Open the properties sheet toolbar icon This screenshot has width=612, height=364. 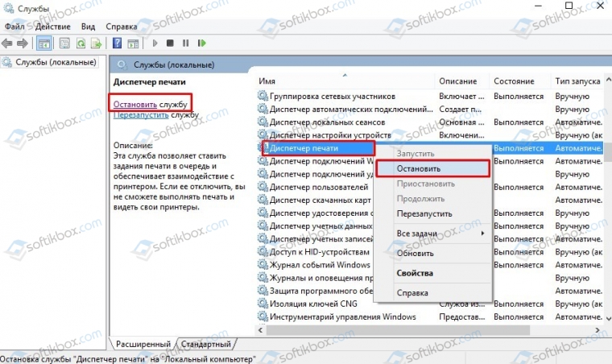[64, 43]
